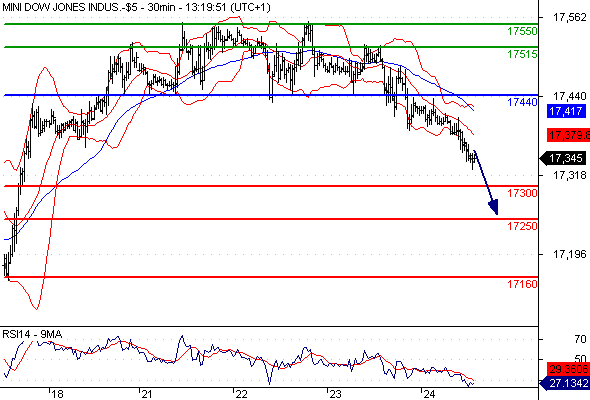The height and width of the screenshot is (400, 590).
Task: Select the red 29.3606 RSI value tag
Action: click(x=568, y=369)
